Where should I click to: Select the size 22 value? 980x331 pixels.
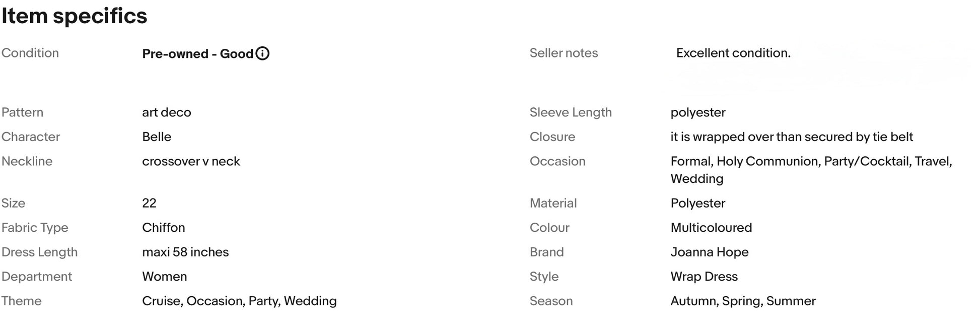149,203
